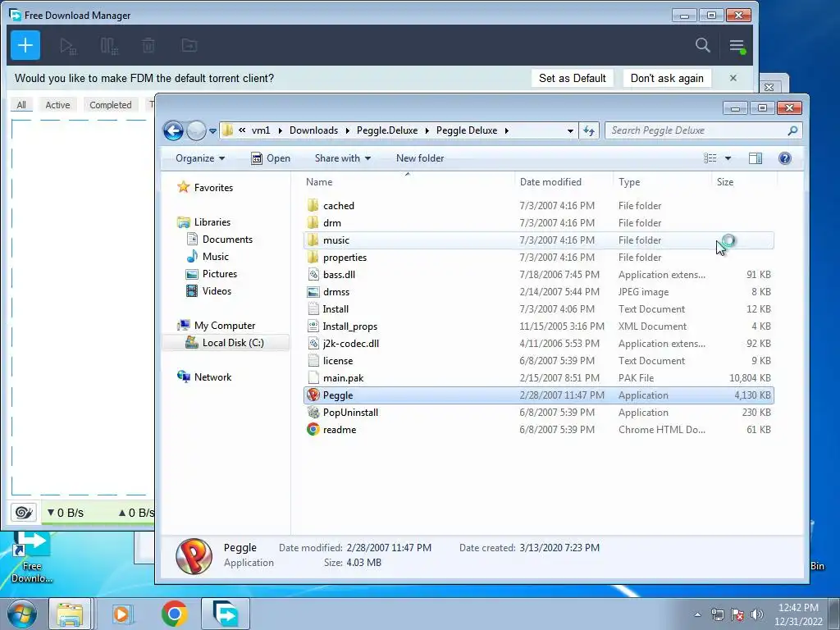This screenshot has height=630, width=840.
Task: Open Google Chrome from the taskbar
Action: (174, 614)
